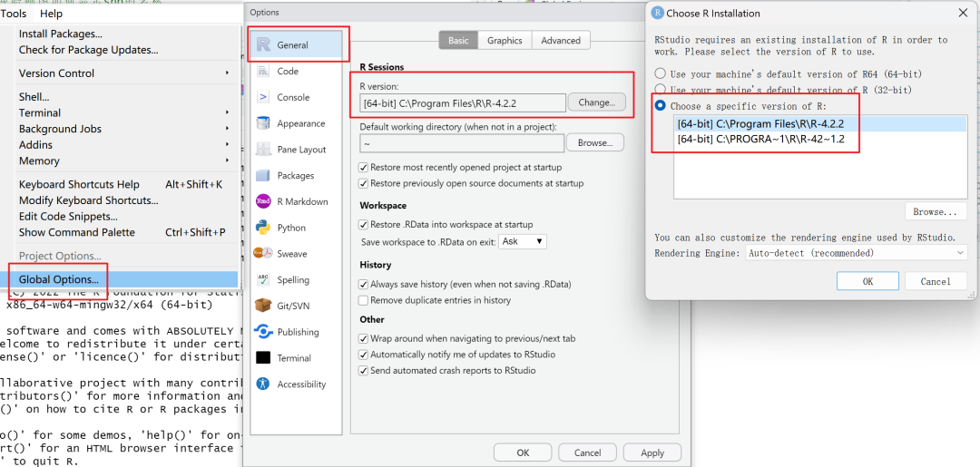
Task: Click Apply in the Options dialog
Action: coord(652,452)
